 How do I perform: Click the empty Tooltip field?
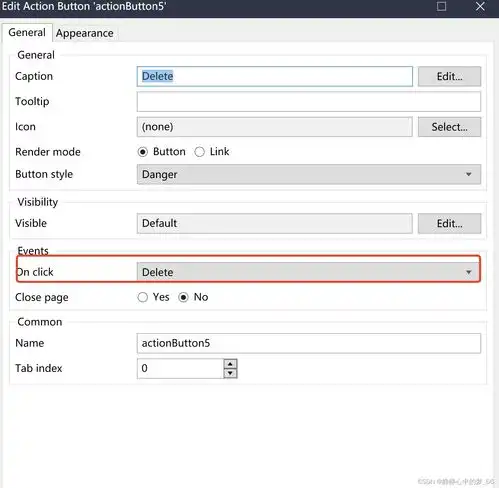pos(309,101)
